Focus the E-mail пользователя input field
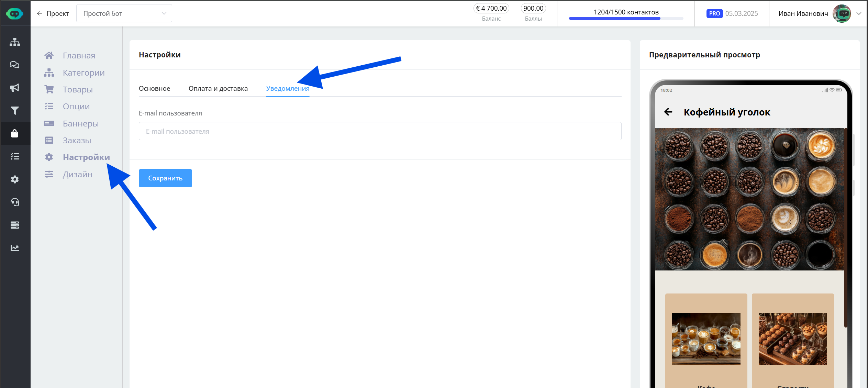The width and height of the screenshot is (868, 388). 380,131
